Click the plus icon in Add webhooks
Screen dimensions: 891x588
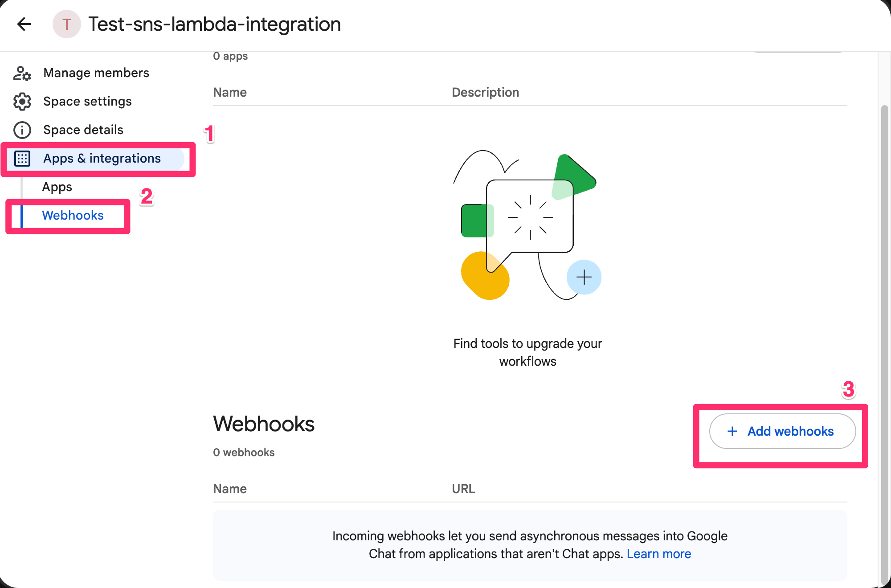pyautogui.click(x=732, y=431)
